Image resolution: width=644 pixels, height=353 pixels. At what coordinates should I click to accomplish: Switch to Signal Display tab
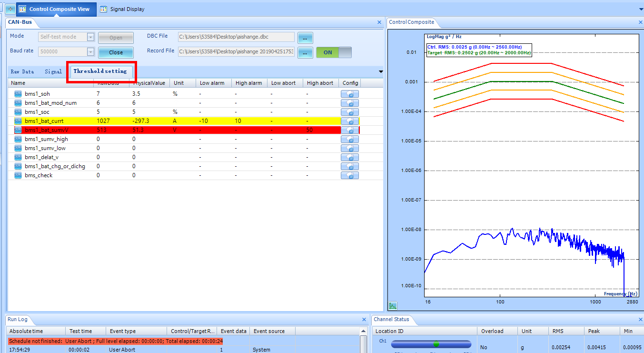pos(122,9)
